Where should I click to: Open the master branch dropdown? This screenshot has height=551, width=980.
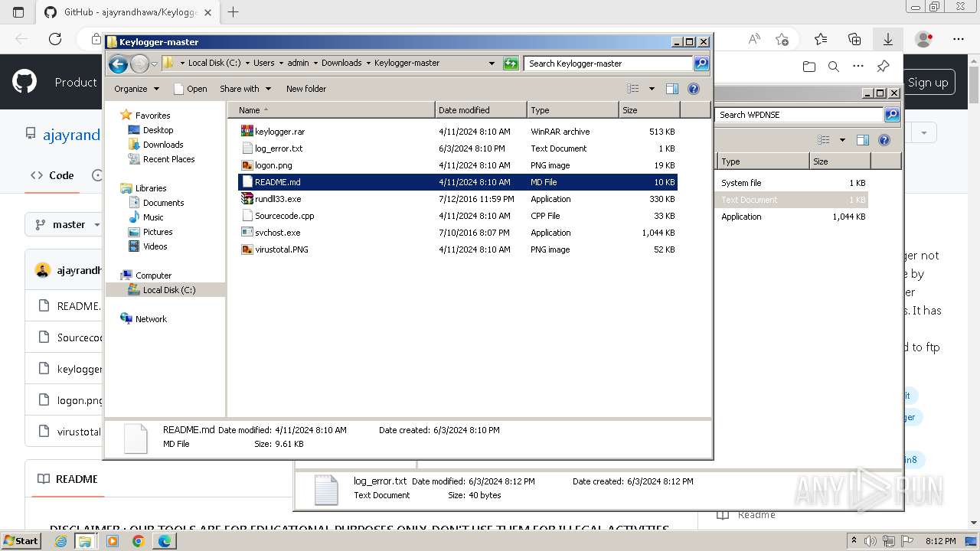(68, 224)
